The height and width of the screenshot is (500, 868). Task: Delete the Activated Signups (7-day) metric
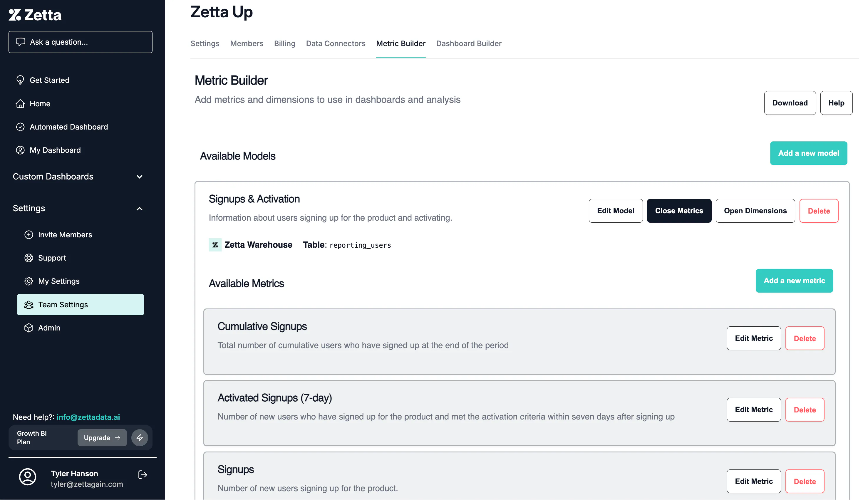[x=805, y=410]
